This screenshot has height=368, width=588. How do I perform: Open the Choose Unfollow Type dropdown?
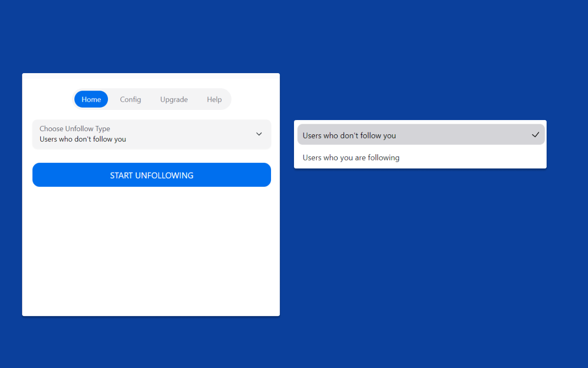[x=152, y=134]
